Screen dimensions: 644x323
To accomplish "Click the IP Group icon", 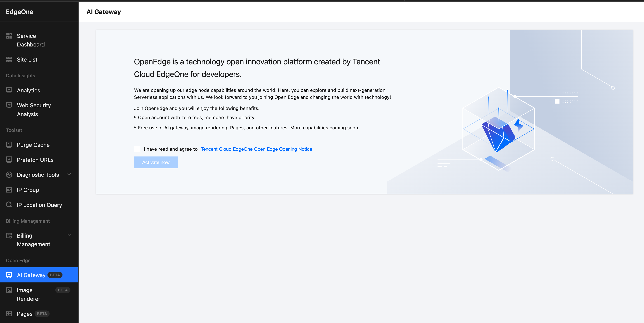I will (x=9, y=190).
